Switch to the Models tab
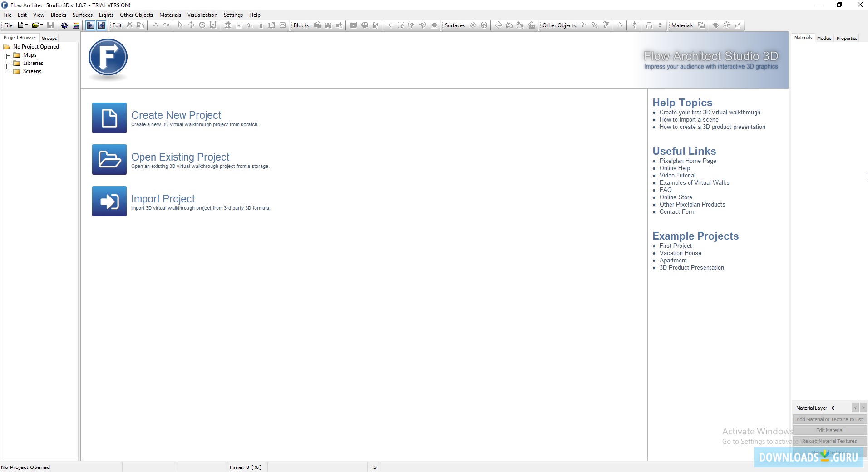 click(x=824, y=38)
